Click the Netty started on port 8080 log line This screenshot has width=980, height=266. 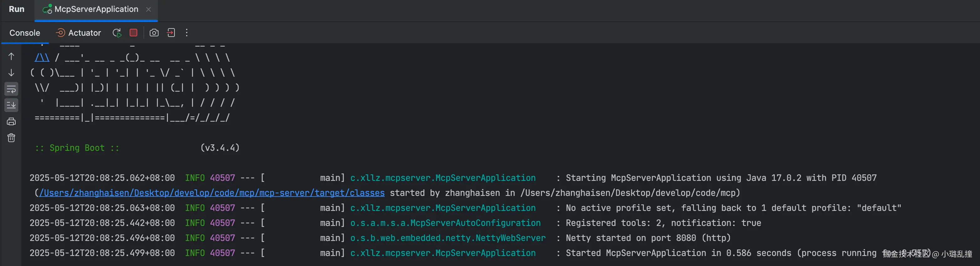click(648, 238)
